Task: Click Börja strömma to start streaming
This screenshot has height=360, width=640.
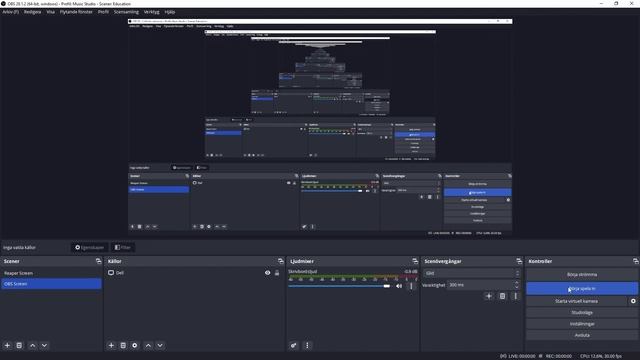Action: click(582, 275)
